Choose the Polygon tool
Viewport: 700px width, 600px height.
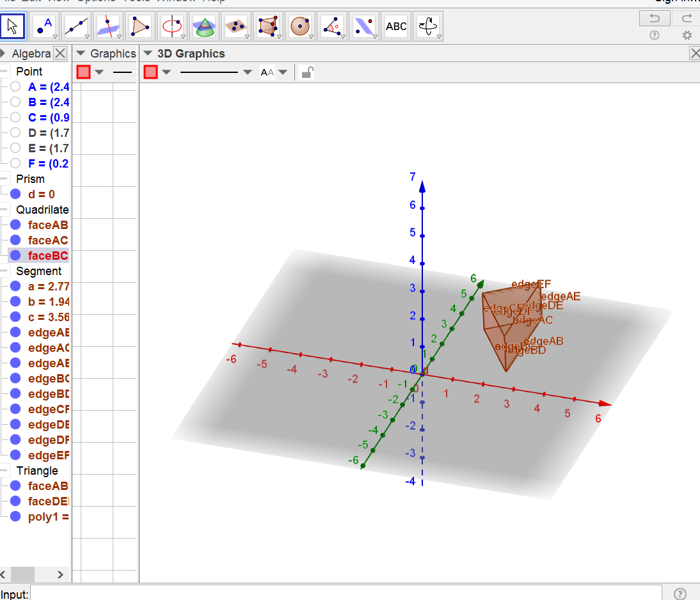139,26
